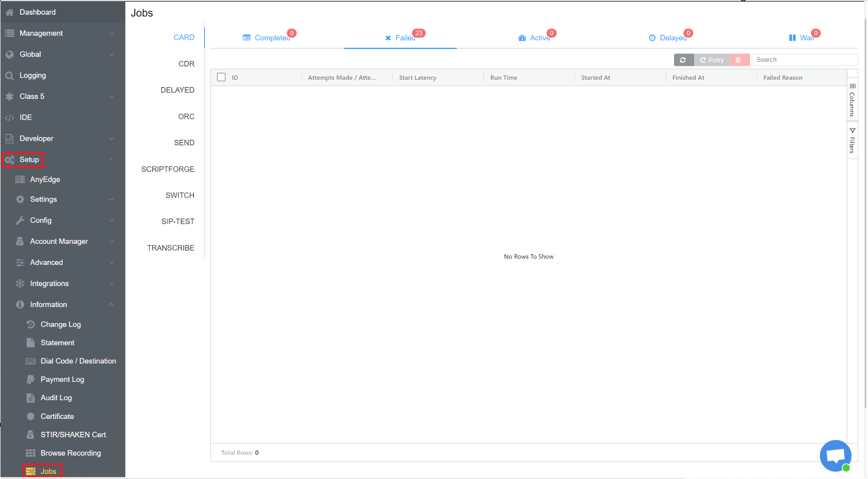Image resolution: width=868 pixels, height=479 pixels.
Task: Switch to the Delayed tab
Action: (668, 38)
